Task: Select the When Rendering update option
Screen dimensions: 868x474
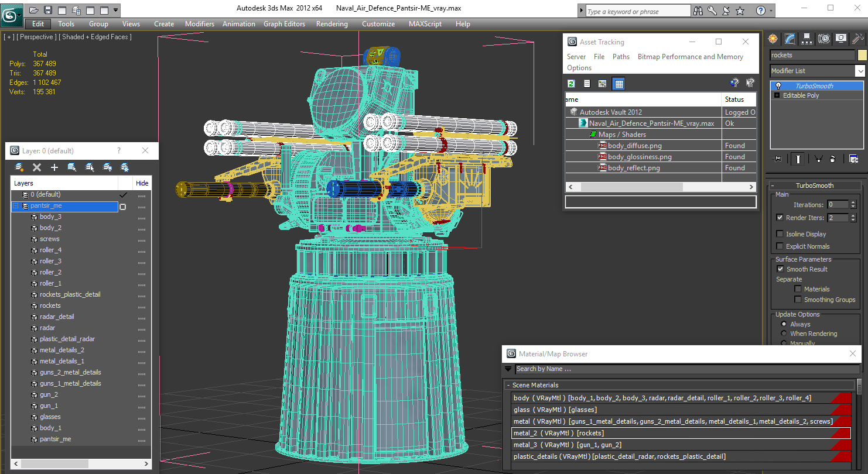Action: (x=784, y=334)
